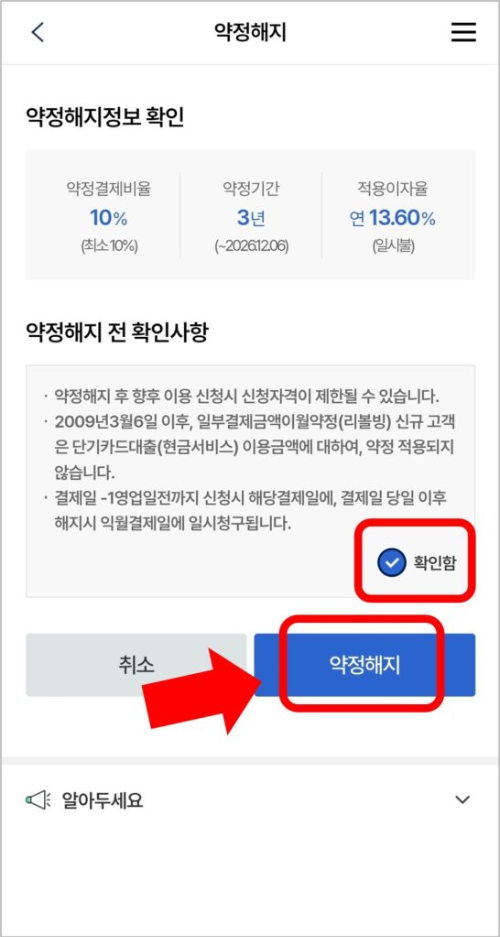Click the (일시불) note under interest rate
The width and height of the screenshot is (500, 937).
click(392, 246)
